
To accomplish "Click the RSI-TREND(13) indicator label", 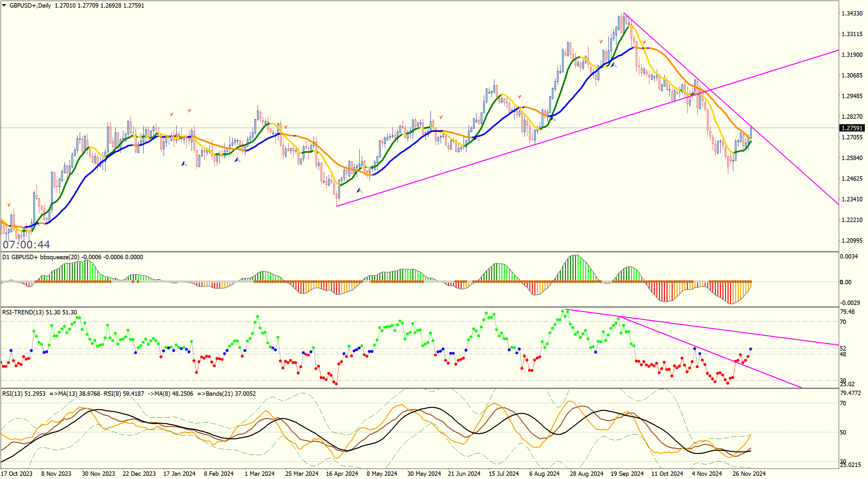I will coord(23,312).
